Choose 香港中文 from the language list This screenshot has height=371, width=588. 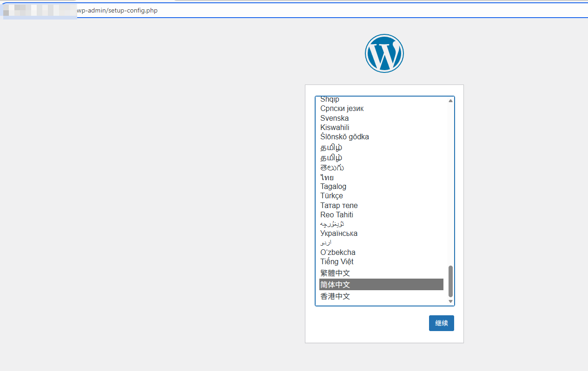tap(381, 296)
